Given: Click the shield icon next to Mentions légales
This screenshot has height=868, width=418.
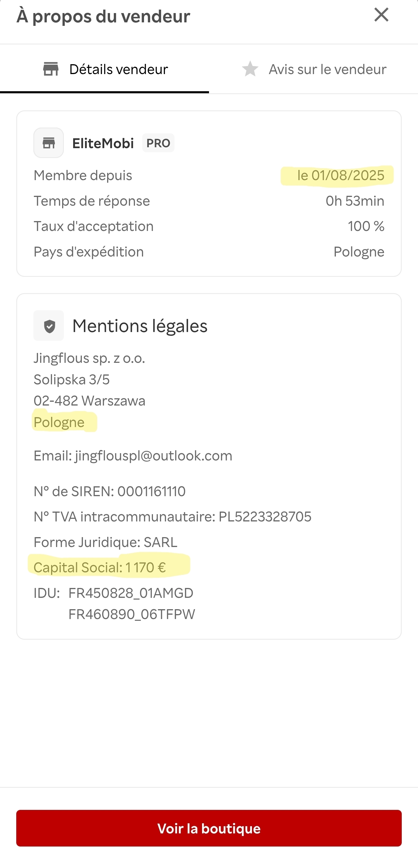Looking at the screenshot, I should click(x=49, y=326).
